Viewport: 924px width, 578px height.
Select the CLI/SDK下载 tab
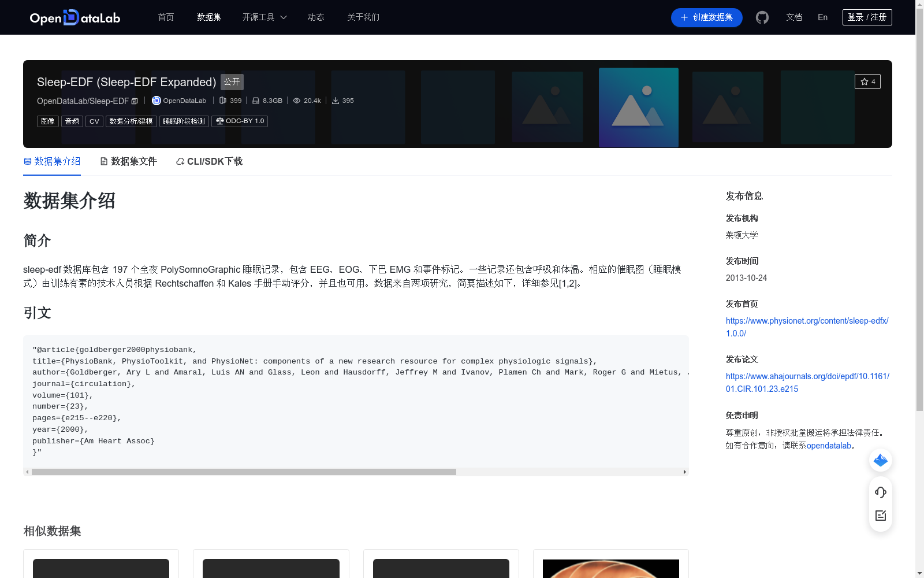209,161
